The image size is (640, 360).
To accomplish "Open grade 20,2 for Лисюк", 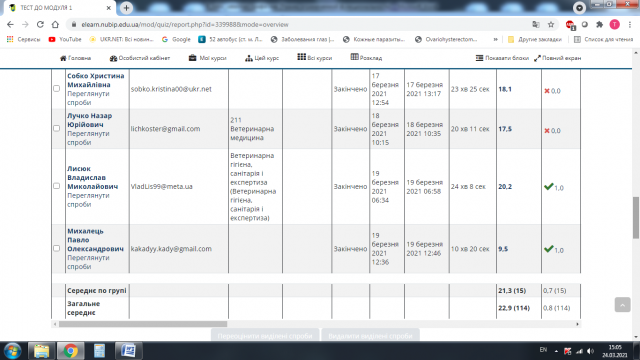I will (x=505, y=187).
